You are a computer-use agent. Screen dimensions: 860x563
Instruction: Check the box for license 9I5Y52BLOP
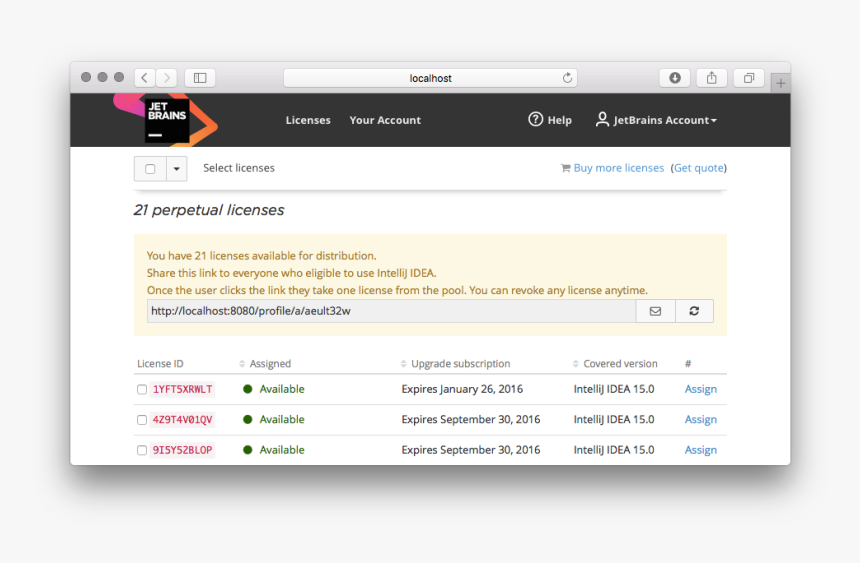(x=142, y=451)
